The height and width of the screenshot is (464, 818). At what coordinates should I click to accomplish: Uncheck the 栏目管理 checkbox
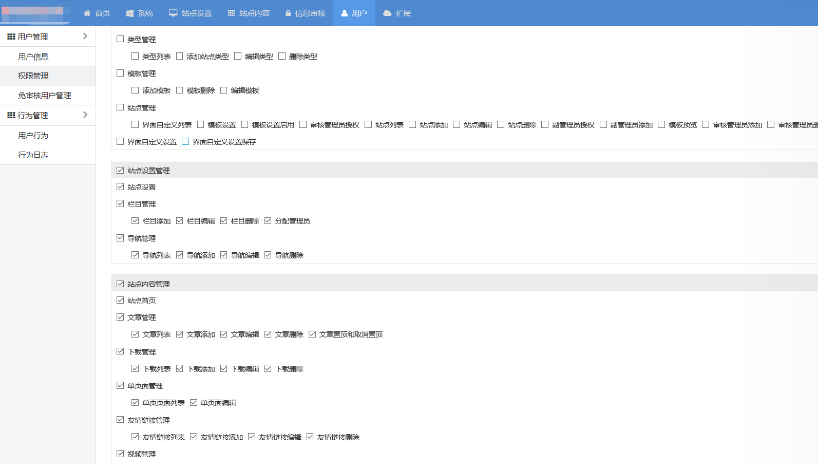[121, 203]
